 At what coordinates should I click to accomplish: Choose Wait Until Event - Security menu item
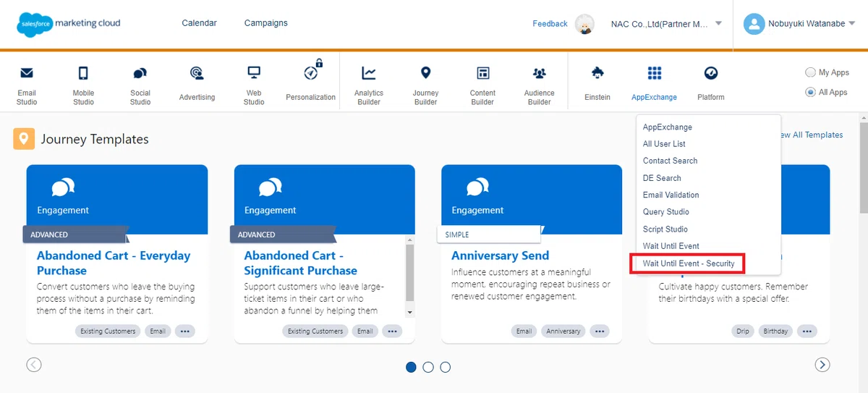pos(689,263)
